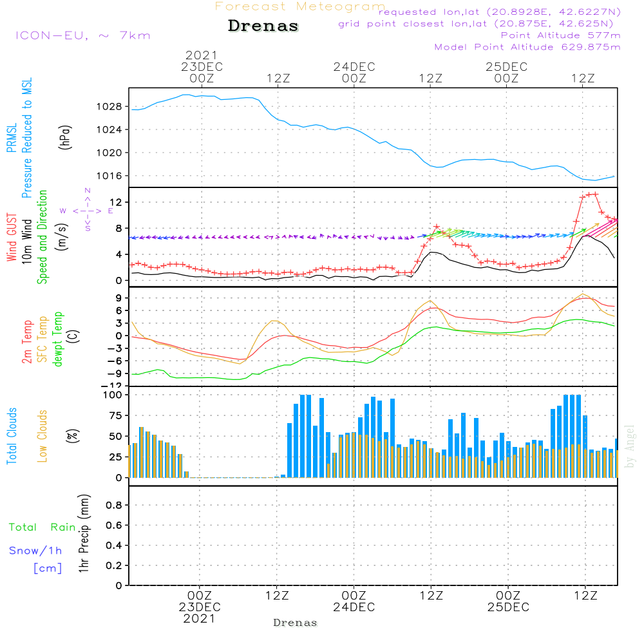Click the 100 cloud percentage axis value
644x644 pixels.
coord(113,395)
